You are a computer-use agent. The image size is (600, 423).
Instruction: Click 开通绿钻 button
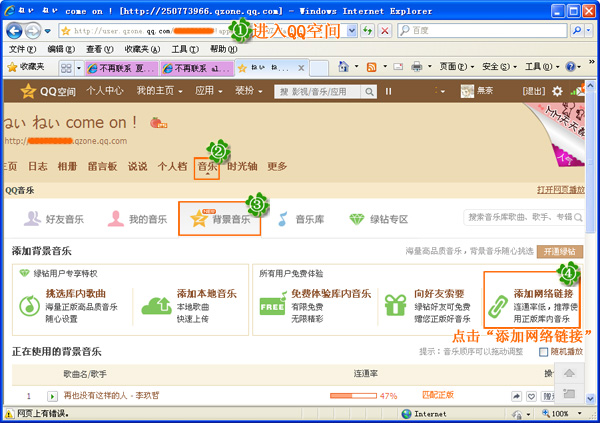point(560,252)
